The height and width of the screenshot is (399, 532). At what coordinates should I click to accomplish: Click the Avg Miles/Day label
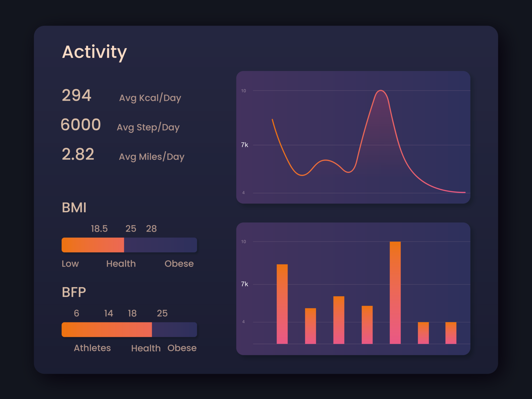152,157
